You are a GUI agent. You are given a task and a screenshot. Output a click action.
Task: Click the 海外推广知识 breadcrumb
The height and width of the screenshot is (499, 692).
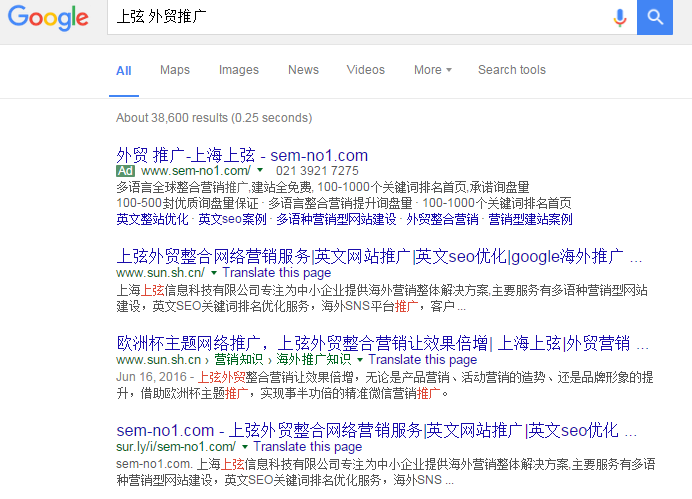[x=314, y=360]
